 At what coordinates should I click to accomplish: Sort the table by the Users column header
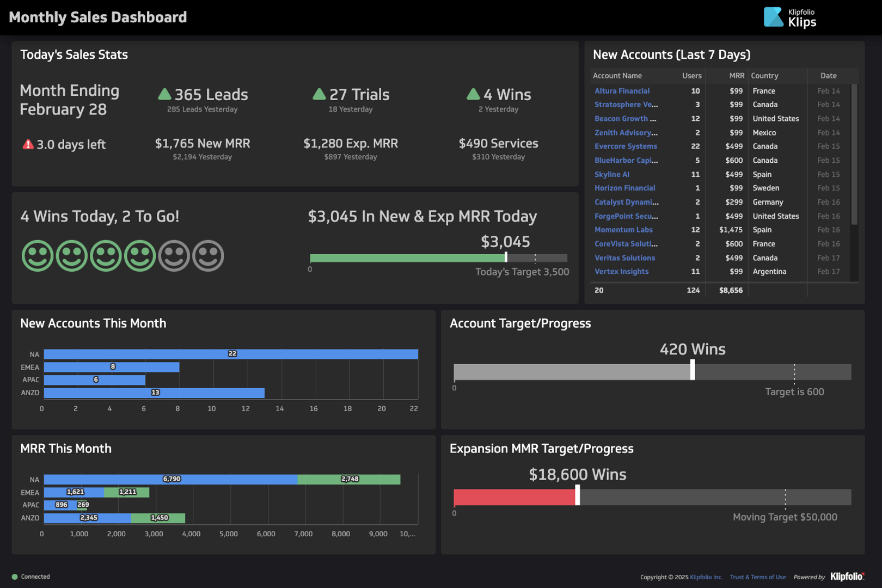(x=691, y=75)
